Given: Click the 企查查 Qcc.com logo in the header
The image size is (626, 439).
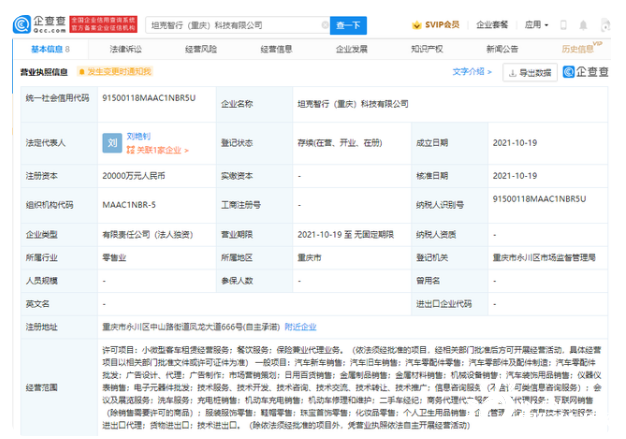Looking at the screenshot, I should 39,25.
